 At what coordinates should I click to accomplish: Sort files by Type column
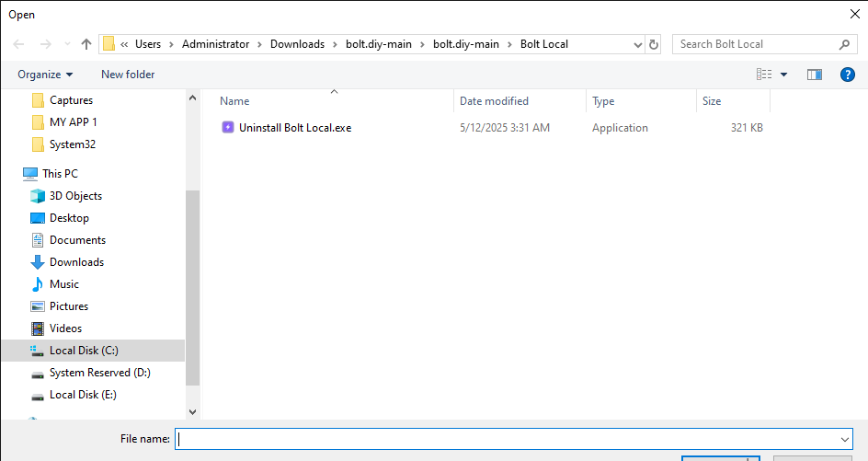tap(603, 101)
